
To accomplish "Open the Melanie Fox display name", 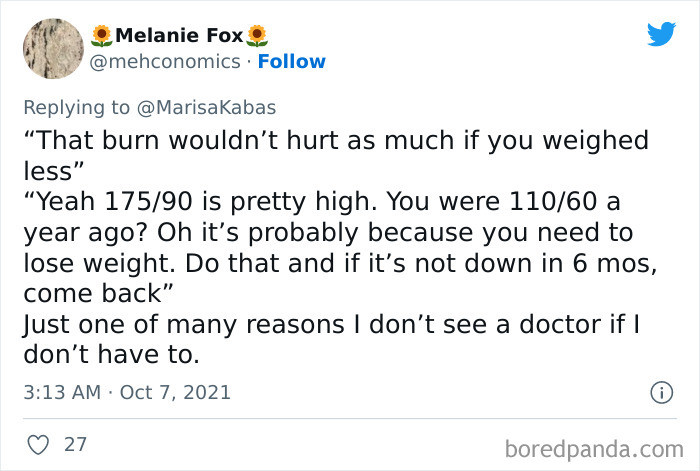I will tap(180, 36).
